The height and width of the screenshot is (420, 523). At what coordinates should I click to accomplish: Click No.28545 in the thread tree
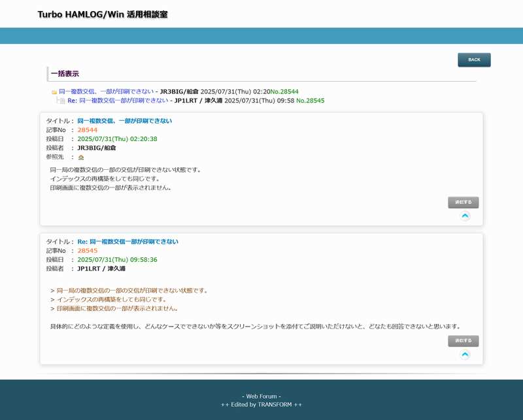point(310,101)
